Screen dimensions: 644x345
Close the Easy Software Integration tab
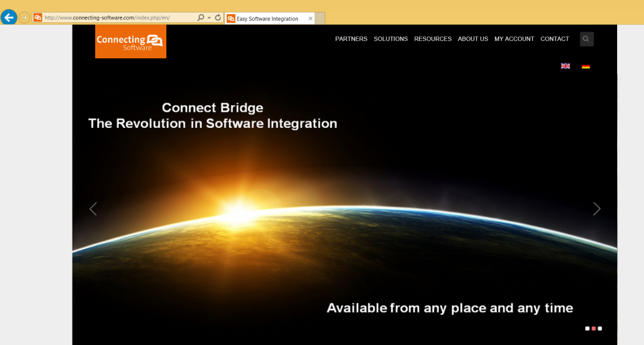[x=311, y=19]
